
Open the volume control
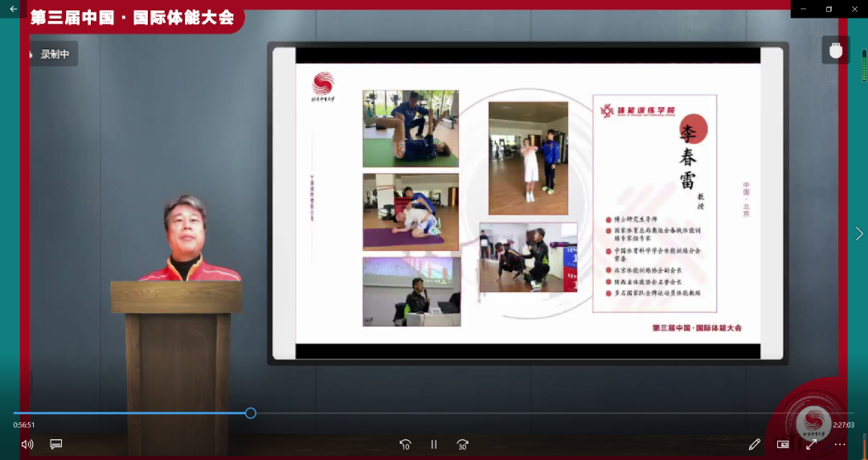27,445
